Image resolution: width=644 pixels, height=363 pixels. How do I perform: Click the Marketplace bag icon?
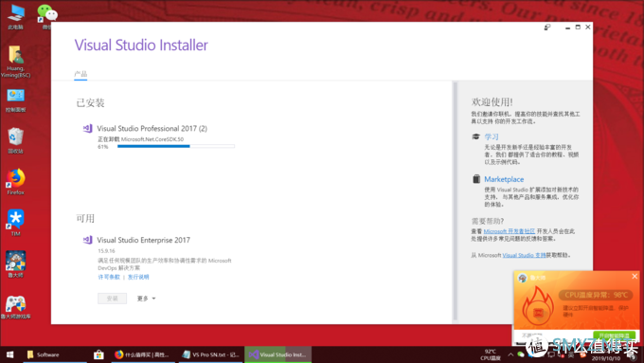point(476,179)
